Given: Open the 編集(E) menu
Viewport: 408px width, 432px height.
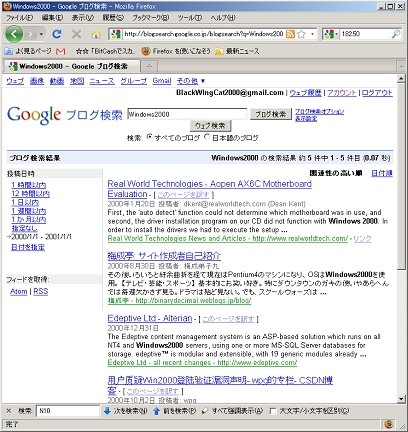Looking at the screenshot, I should tap(52, 18).
